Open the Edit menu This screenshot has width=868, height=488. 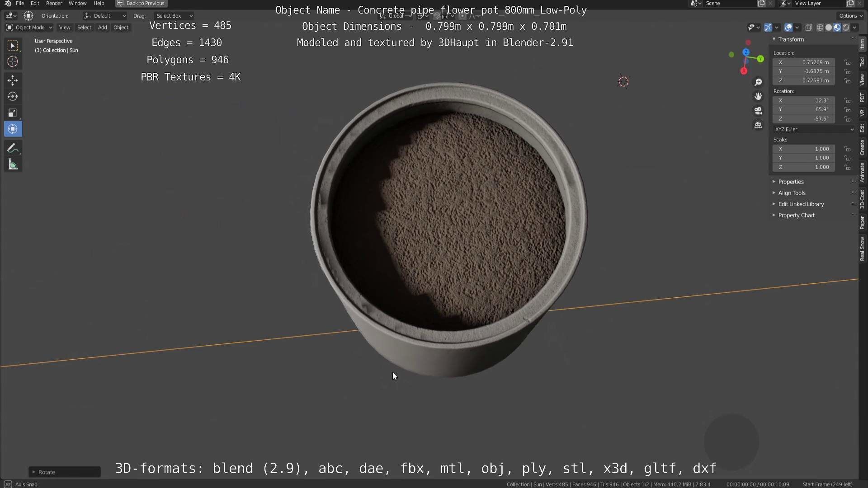[35, 3]
